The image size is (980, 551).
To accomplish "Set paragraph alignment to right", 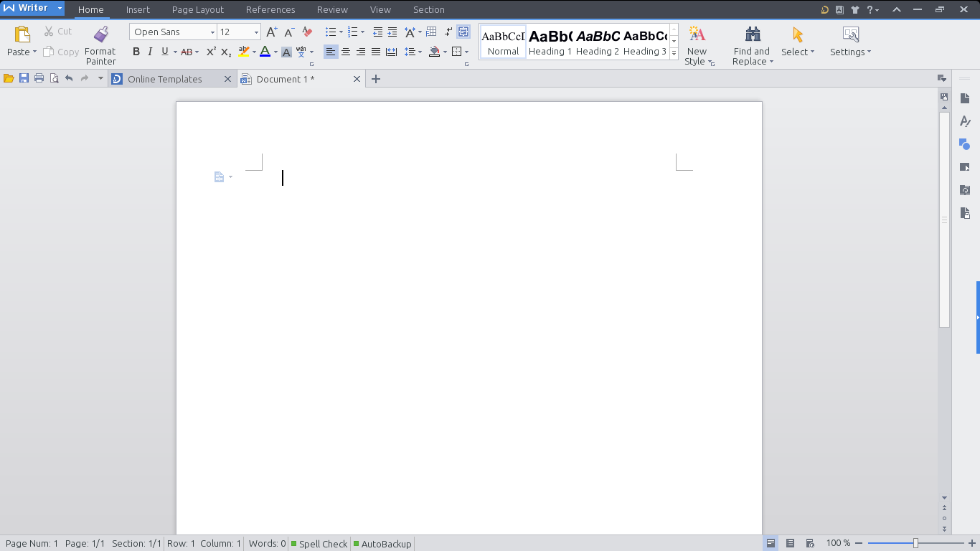I will (361, 52).
